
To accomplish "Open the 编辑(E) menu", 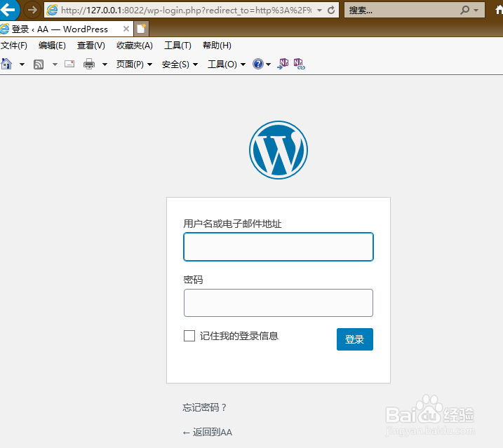I will 52,45.
